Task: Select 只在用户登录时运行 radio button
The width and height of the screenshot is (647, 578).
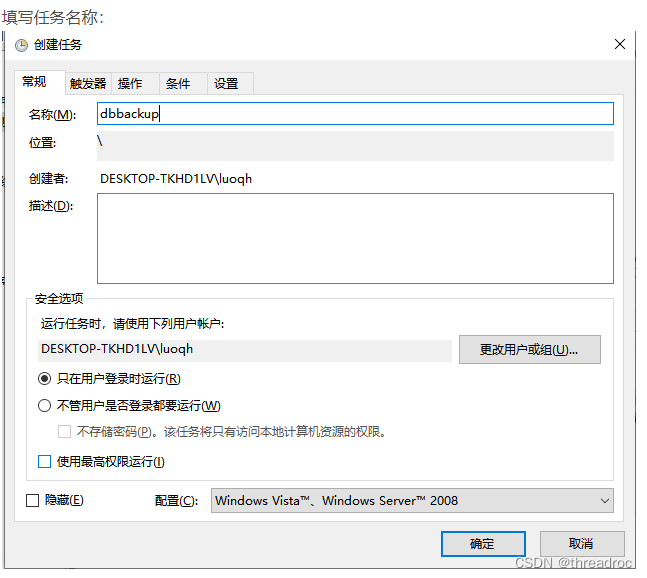Action: pyautogui.click(x=45, y=379)
